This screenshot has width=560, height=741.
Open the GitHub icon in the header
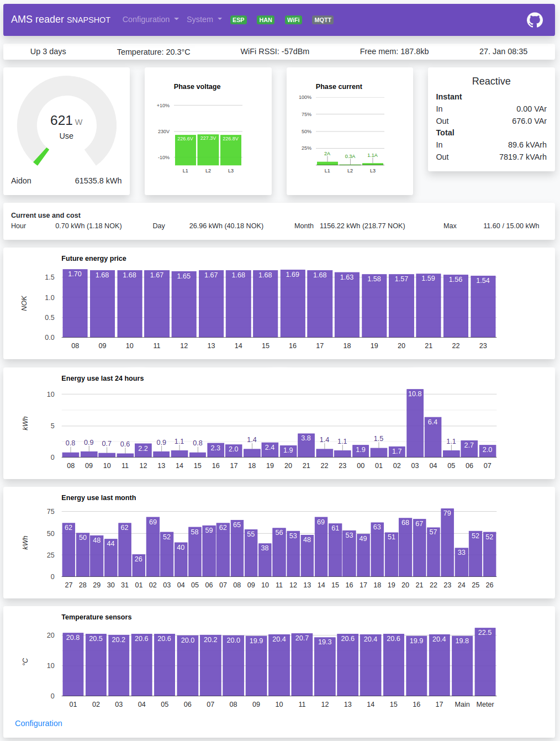click(534, 20)
